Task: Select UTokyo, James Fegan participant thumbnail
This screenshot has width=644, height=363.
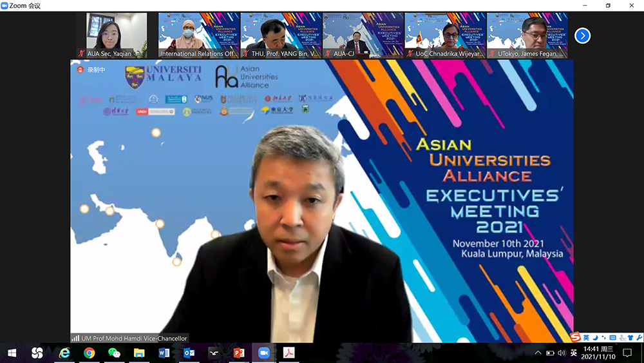Action: coord(527,35)
